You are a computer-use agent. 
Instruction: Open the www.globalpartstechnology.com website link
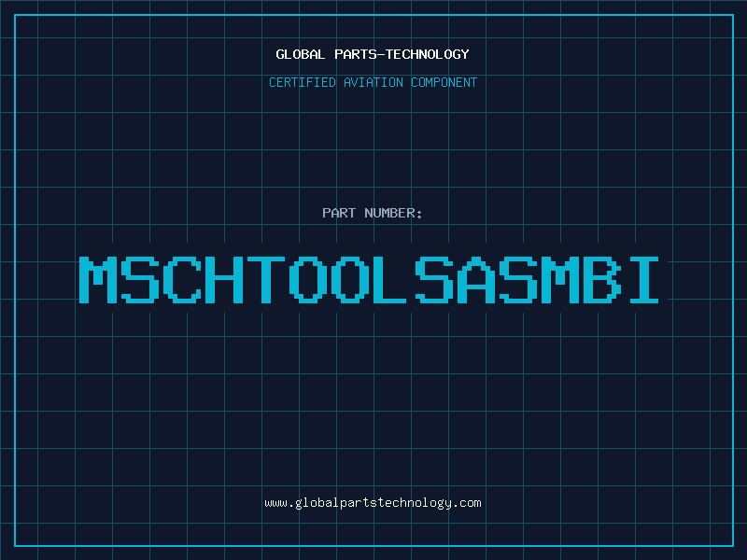coord(373,503)
